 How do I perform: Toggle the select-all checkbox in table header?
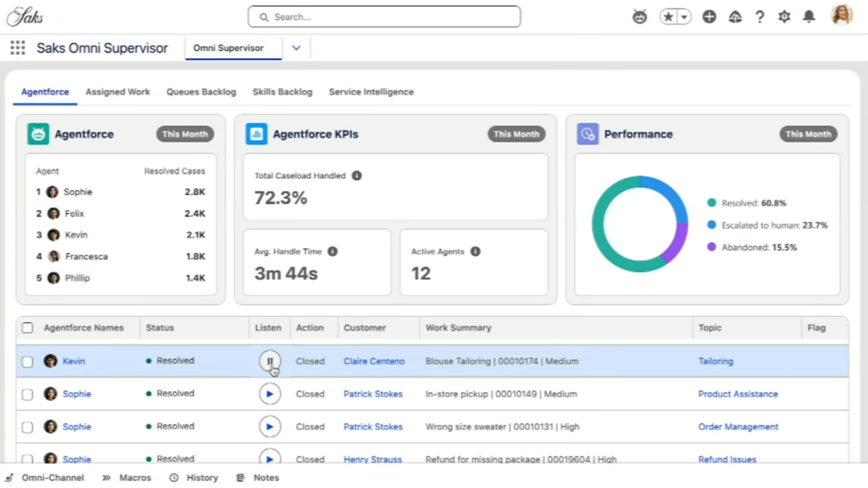pyautogui.click(x=27, y=327)
